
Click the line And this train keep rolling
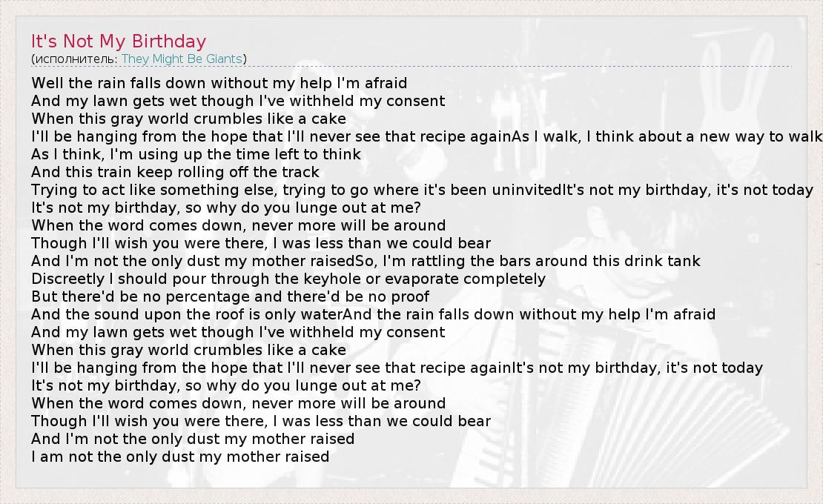pos(175,172)
